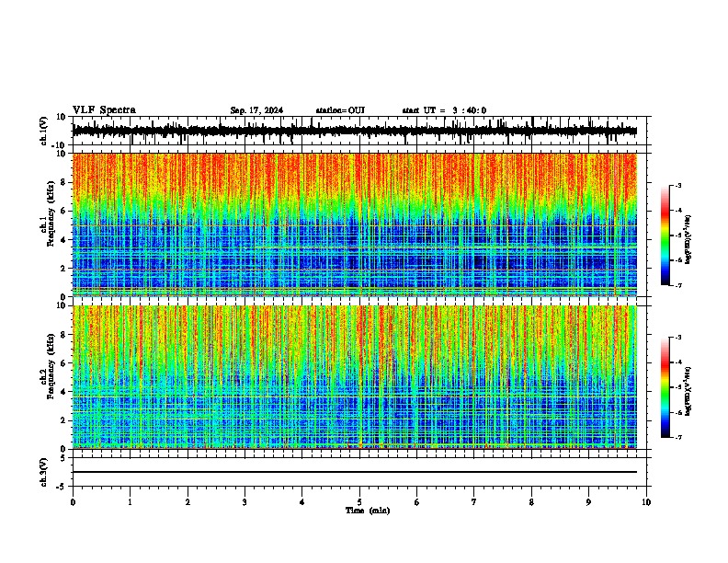Click the ch.2 colorbar "log(PSD)" label
The image size is (728, 563).
coord(688,391)
